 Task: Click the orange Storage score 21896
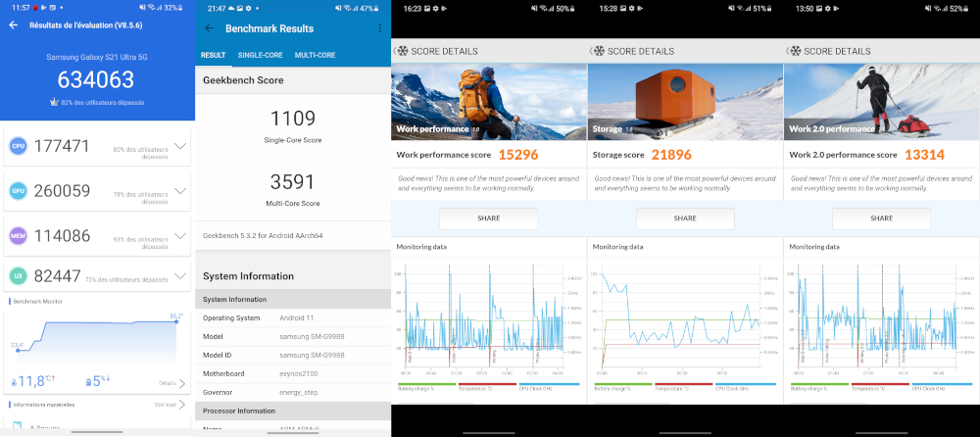pyautogui.click(x=671, y=155)
